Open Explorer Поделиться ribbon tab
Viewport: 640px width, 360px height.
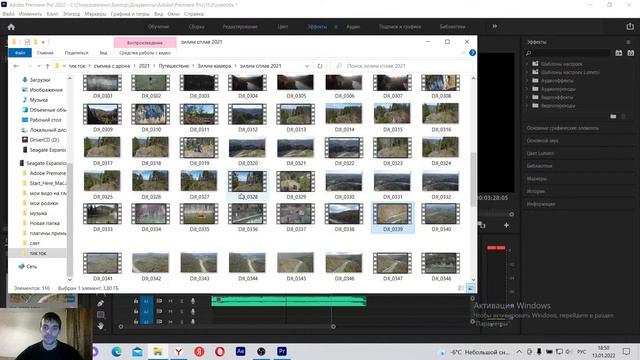coord(76,53)
